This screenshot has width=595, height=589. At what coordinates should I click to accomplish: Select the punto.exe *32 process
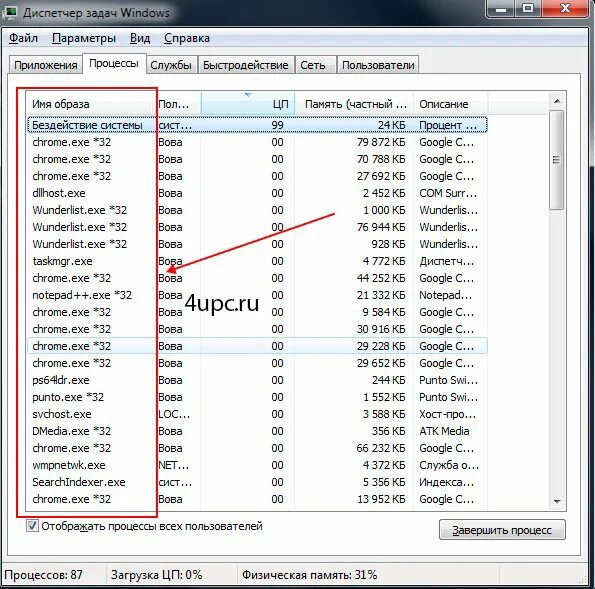click(257, 397)
